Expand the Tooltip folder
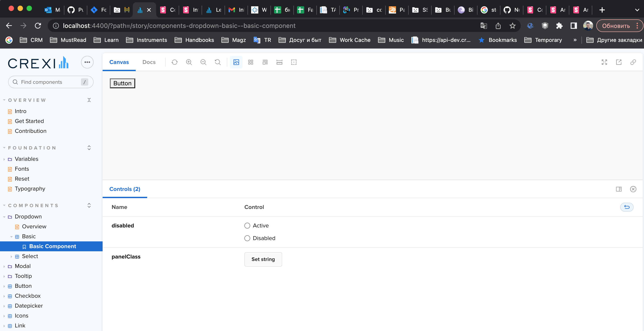The image size is (644, 331). coord(23,276)
